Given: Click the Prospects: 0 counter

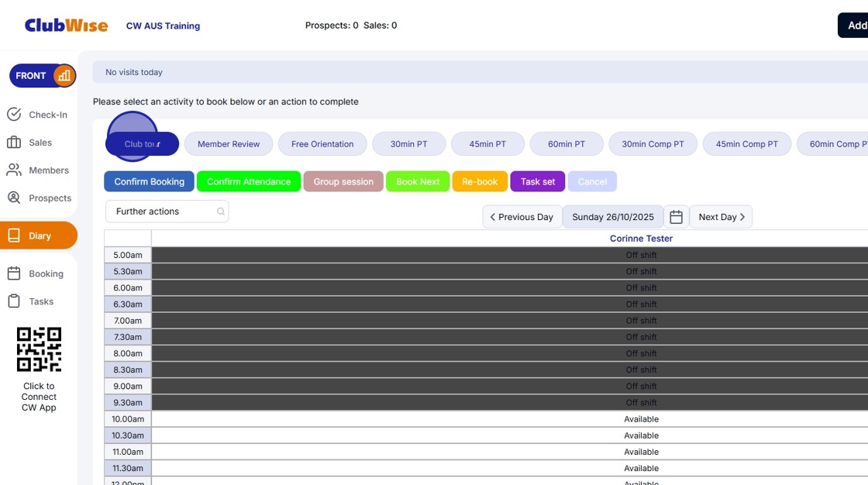Looking at the screenshot, I should pyautogui.click(x=332, y=26).
